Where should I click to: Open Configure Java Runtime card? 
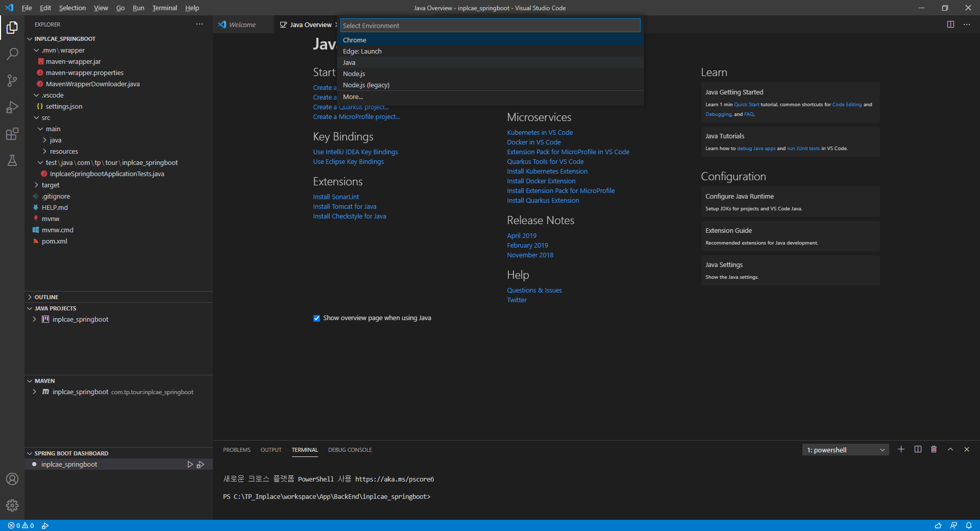(x=790, y=202)
